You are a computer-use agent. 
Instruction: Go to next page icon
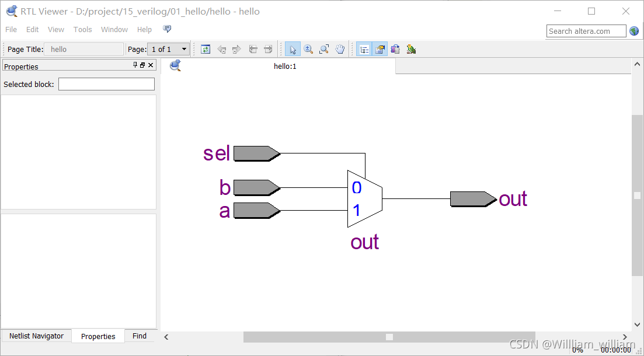pos(268,49)
